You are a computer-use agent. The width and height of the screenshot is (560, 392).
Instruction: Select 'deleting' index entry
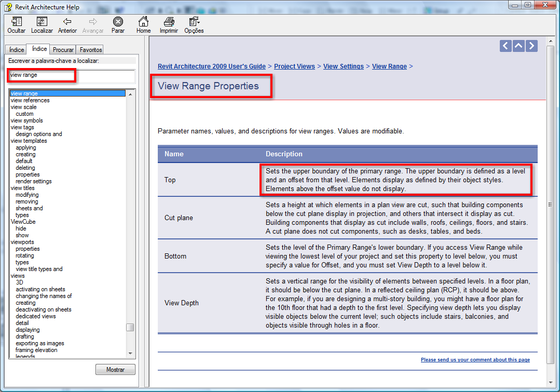[x=25, y=168]
